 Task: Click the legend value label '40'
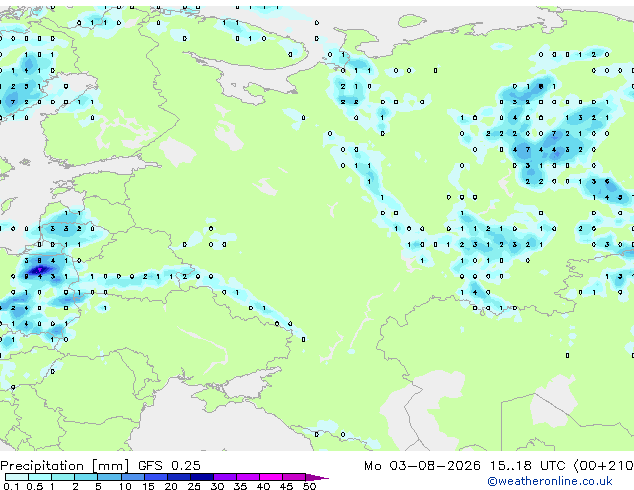[263, 486]
